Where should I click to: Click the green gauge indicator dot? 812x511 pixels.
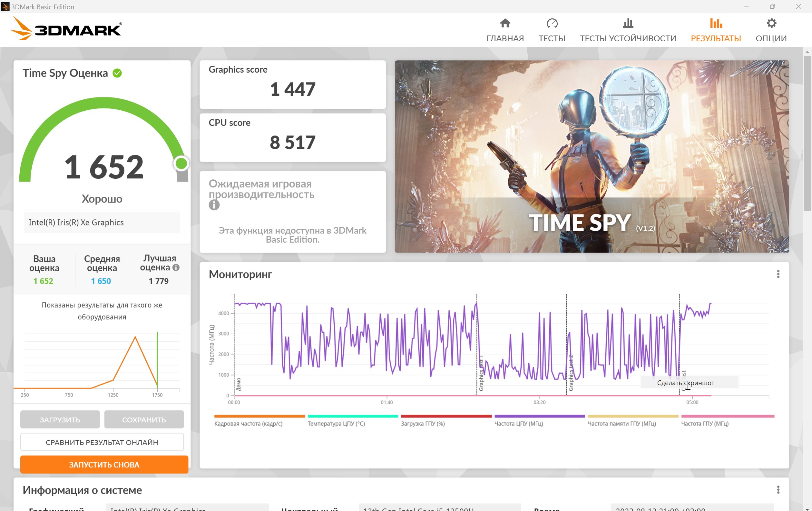181,163
